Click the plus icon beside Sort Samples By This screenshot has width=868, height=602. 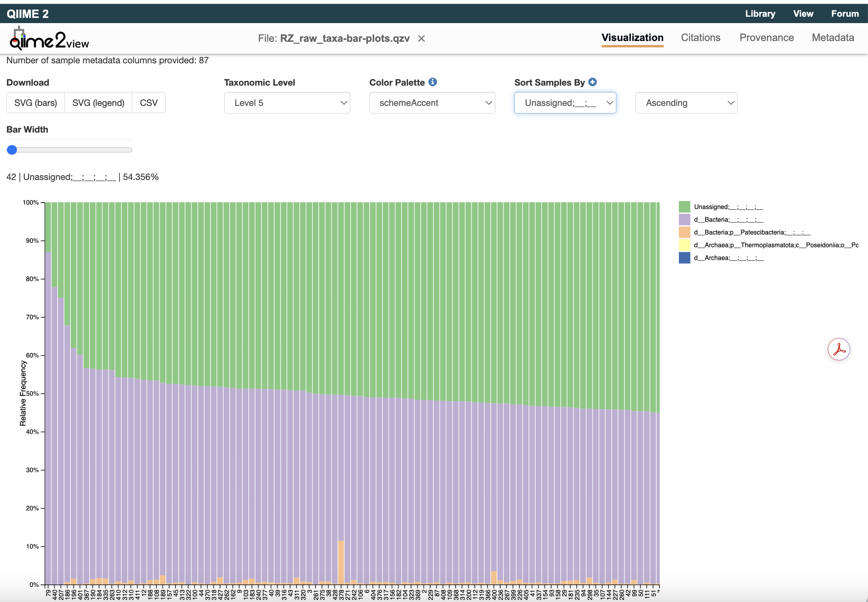tap(592, 82)
